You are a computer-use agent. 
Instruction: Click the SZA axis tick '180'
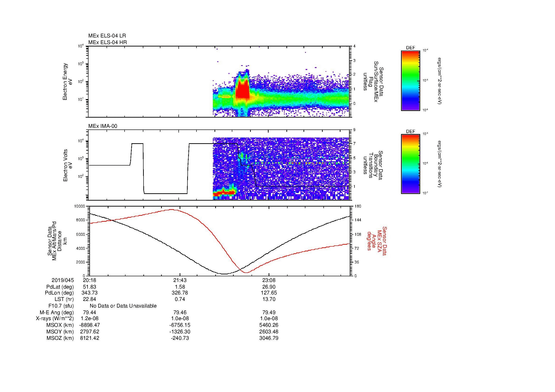[358, 206]
